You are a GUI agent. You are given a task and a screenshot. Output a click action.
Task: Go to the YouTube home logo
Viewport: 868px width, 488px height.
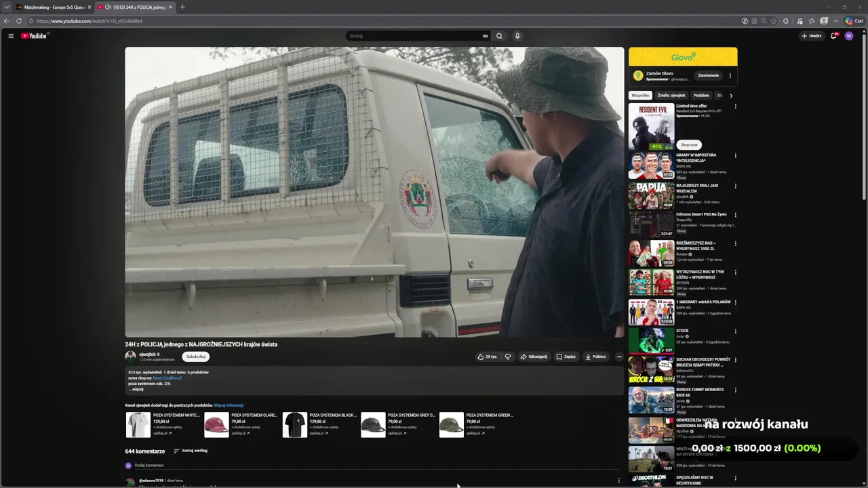click(x=34, y=36)
